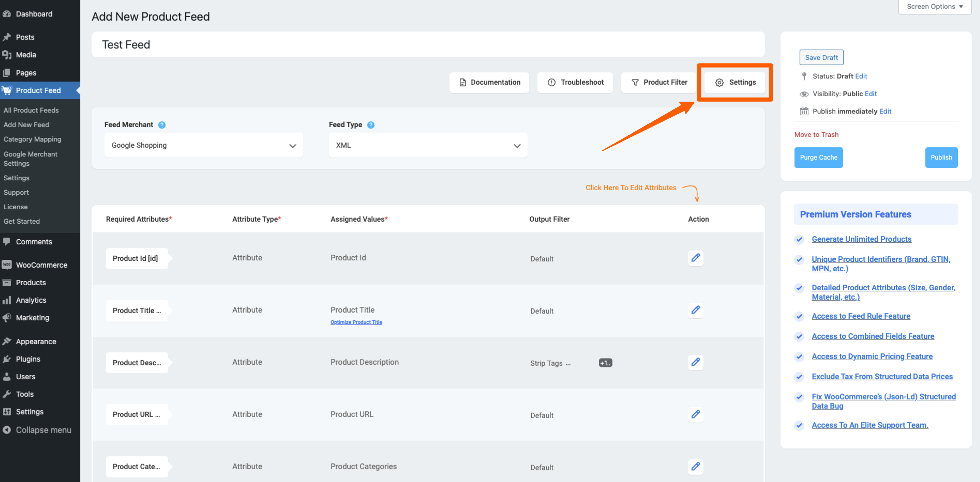This screenshot has width=980, height=482.
Task: Click the Media icon in sidebar
Action: coord(7,55)
